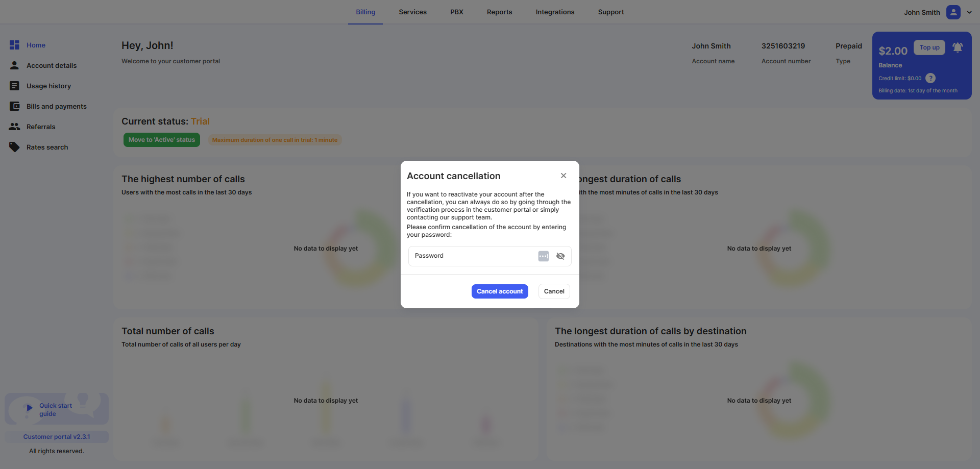The image size is (980, 469).
Task: Open the Services tab
Action: (x=412, y=12)
